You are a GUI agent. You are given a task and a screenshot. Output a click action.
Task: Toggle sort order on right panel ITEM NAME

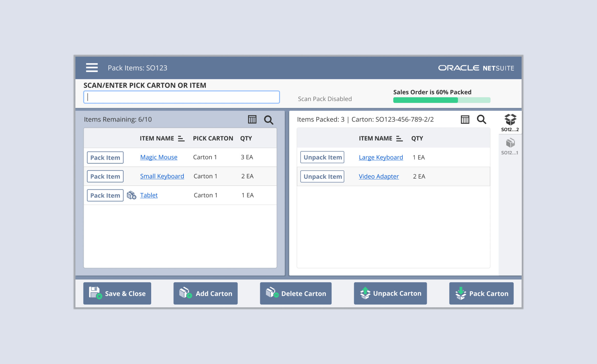click(399, 138)
